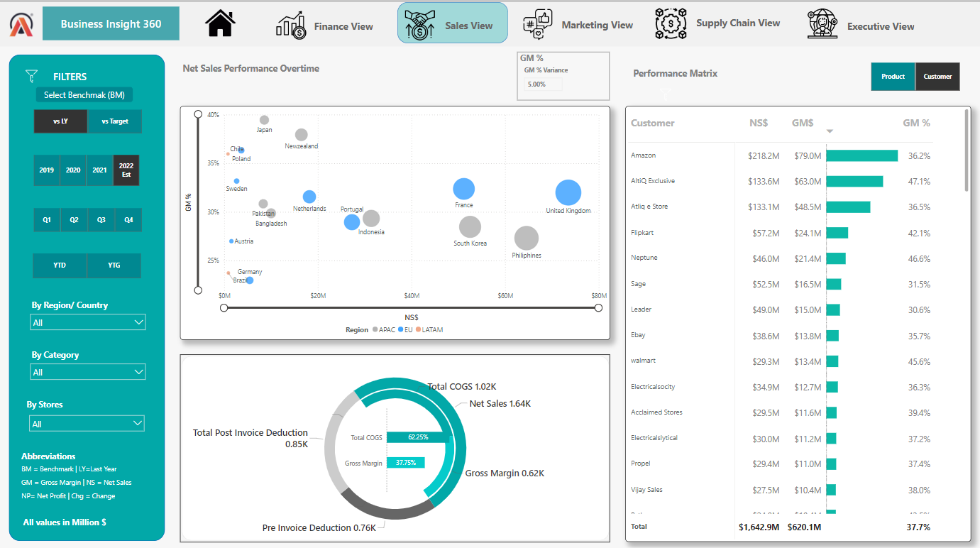Click the NS$ slider right handle
The image size is (980, 548).
tap(598, 307)
